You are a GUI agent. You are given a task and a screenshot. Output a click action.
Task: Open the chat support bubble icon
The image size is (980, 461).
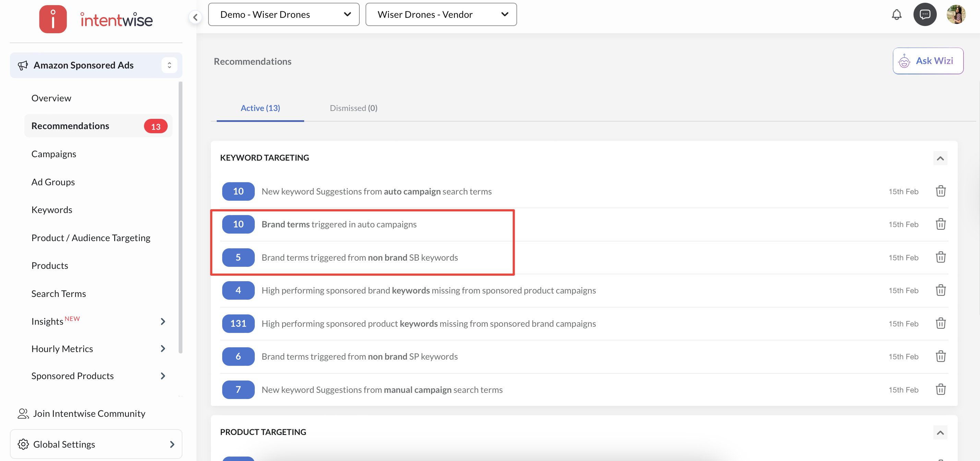(x=924, y=15)
